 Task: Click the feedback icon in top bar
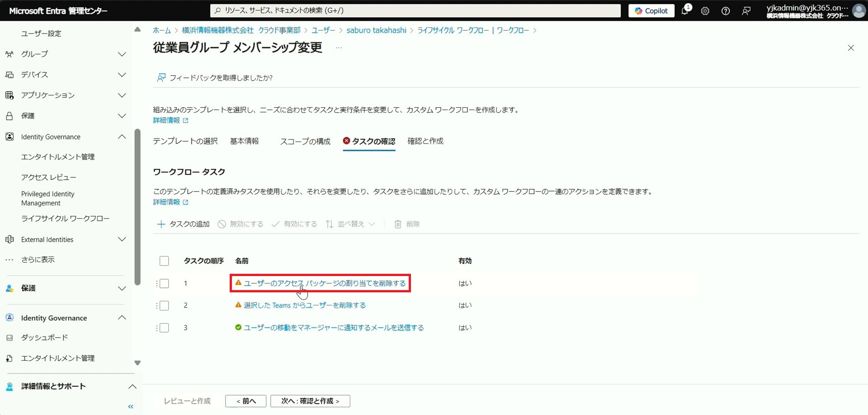[x=746, y=11]
